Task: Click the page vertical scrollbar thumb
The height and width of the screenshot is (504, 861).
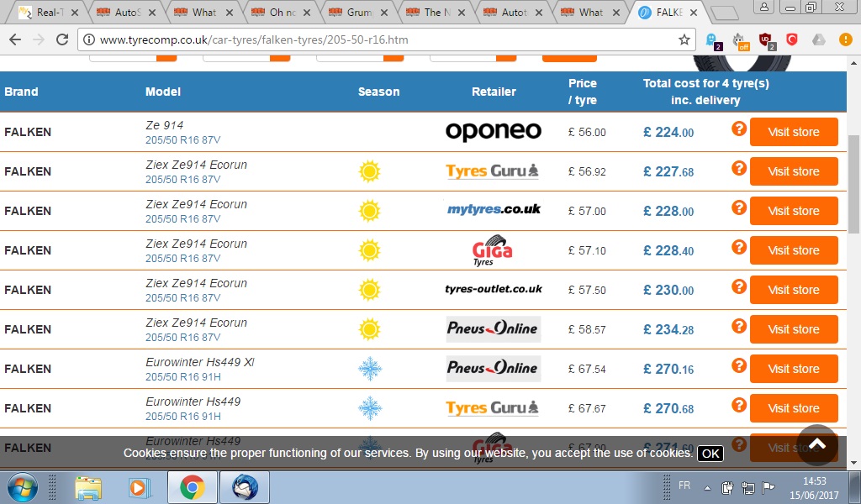Action: [x=854, y=184]
